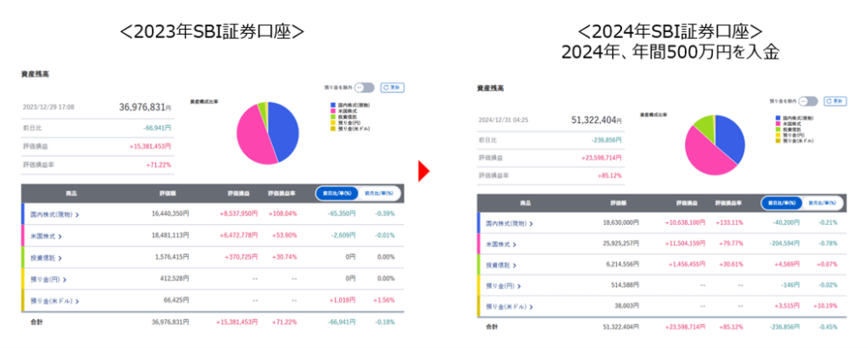Click pink 米国株式 legend swatch in 2024 panel
The width and height of the screenshot is (868, 348).
coord(777,124)
